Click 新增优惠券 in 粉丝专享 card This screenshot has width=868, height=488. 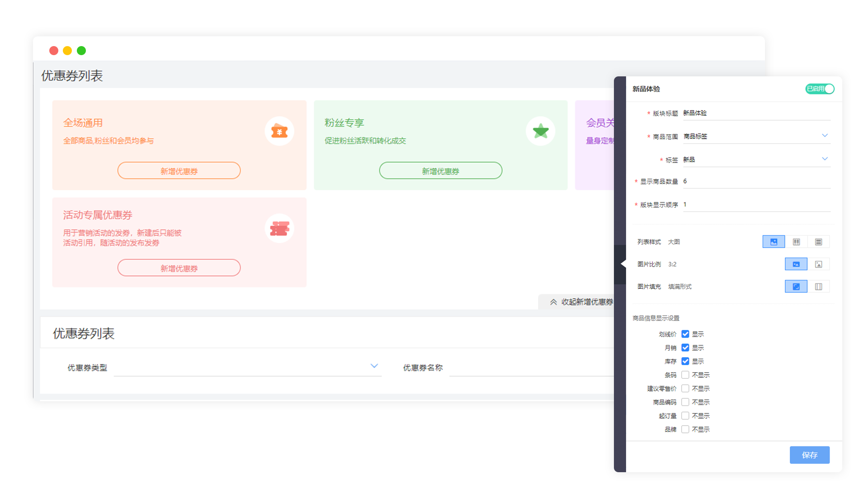tap(440, 171)
